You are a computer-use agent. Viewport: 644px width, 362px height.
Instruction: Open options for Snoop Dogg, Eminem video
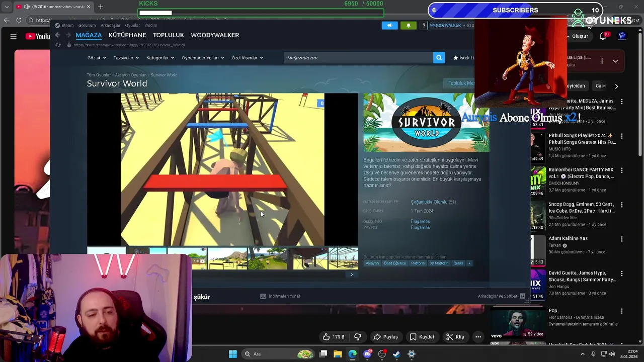(x=622, y=205)
